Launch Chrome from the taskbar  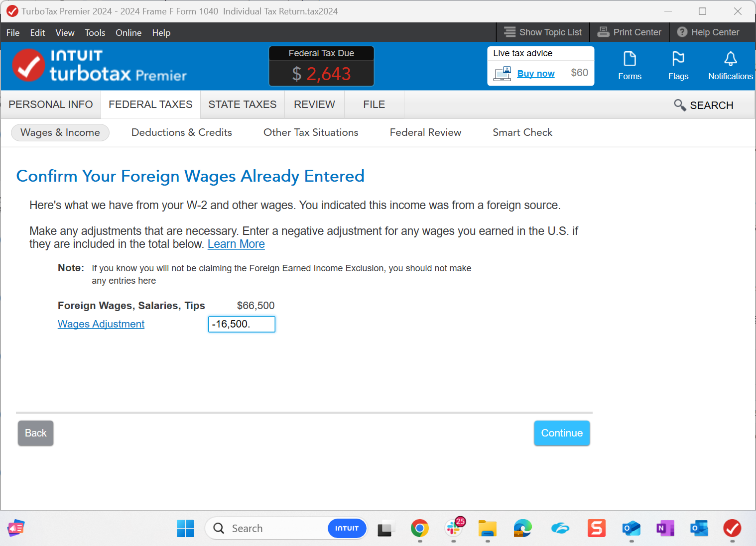420,528
